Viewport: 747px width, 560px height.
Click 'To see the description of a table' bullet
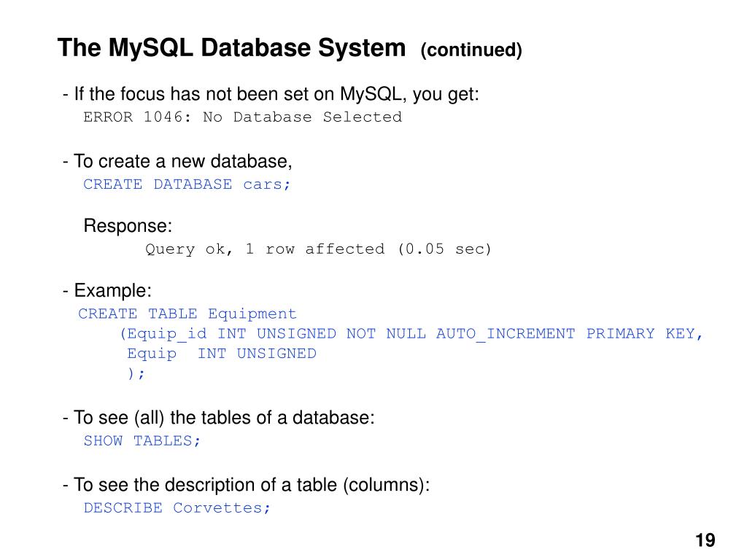tap(247, 485)
